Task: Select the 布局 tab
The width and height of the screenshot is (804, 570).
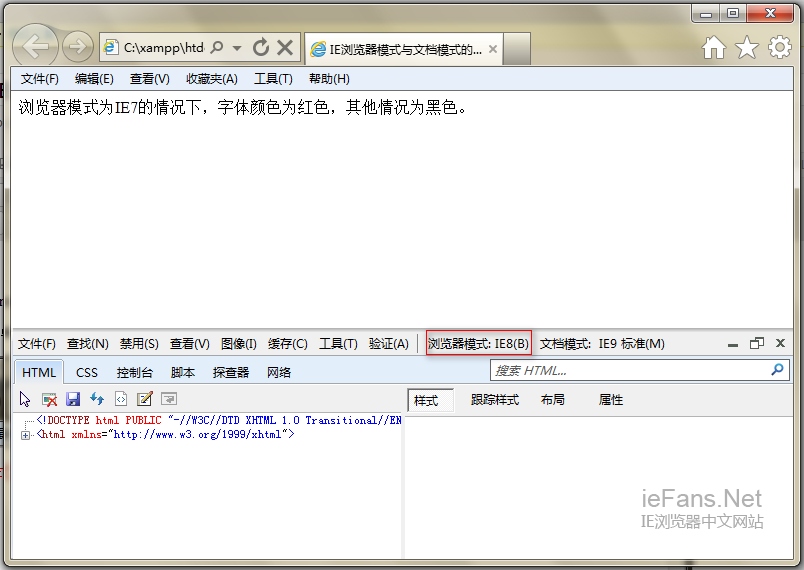Action: [553, 400]
